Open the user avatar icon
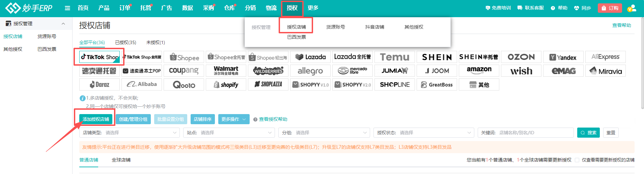The width and height of the screenshot is (644, 174). click(x=632, y=8)
